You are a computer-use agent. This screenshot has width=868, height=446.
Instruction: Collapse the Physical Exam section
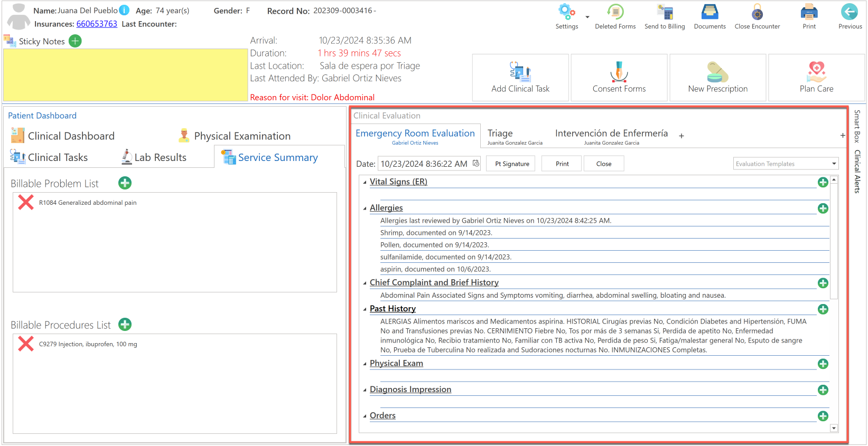tap(365, 364)
